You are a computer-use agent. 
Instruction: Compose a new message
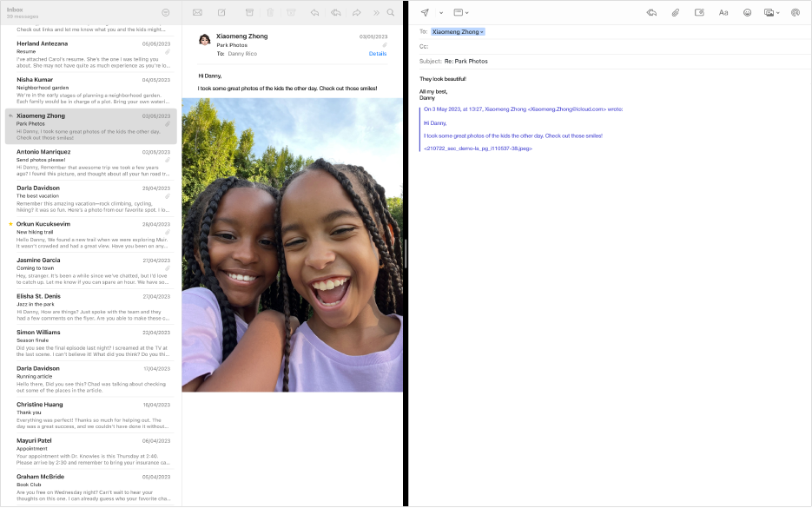click(221, 11)
